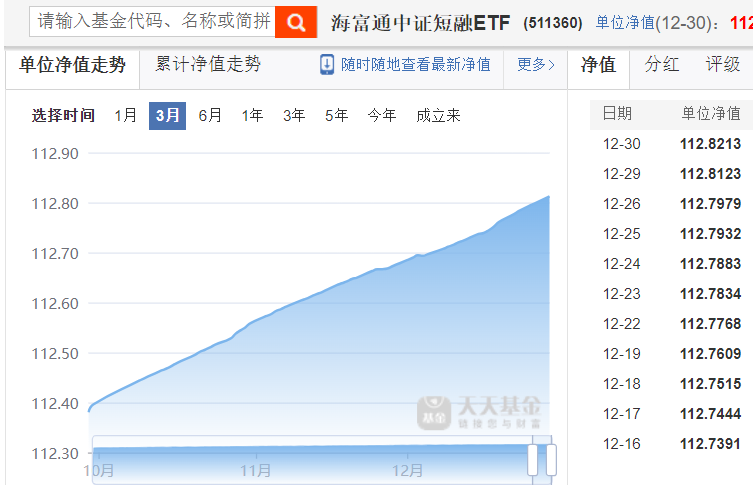Image resolution: width=753 pixels, height=485 pixels.
Task: Click the 12-17 date row
Action: 622,414
